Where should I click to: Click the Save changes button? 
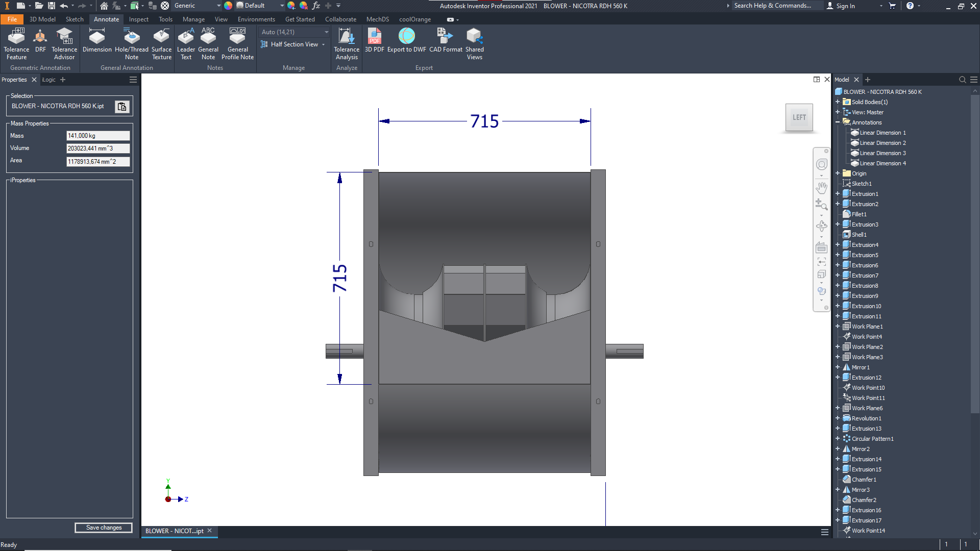104,528
